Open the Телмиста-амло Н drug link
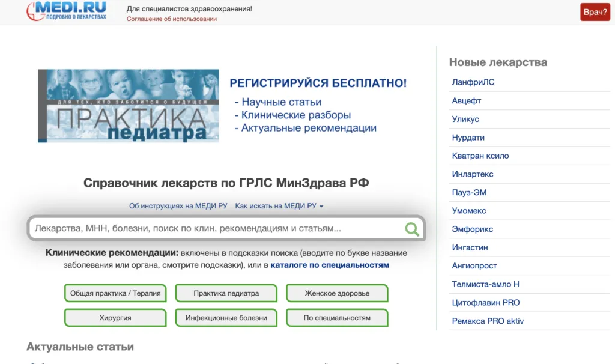The image size is (615, 364). 485,284
